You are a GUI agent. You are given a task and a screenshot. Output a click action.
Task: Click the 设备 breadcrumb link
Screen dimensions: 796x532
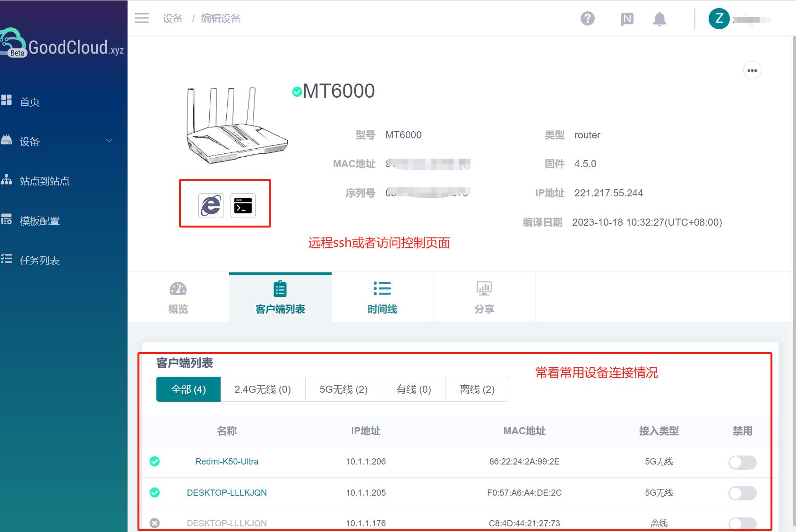click(173, 18)
